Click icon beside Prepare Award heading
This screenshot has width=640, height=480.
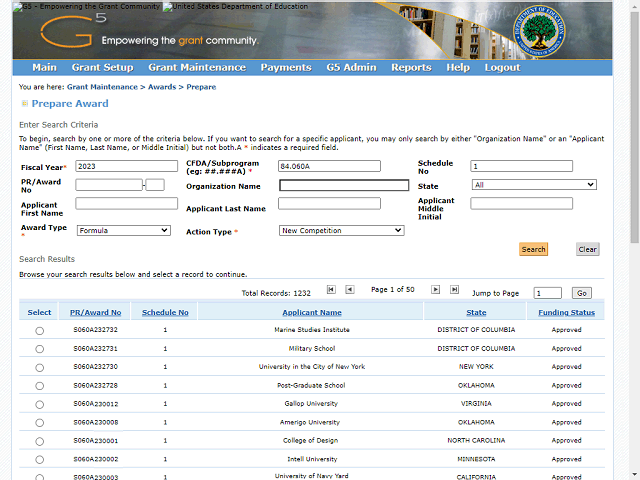pyautogui.click(x=24, y=104)
